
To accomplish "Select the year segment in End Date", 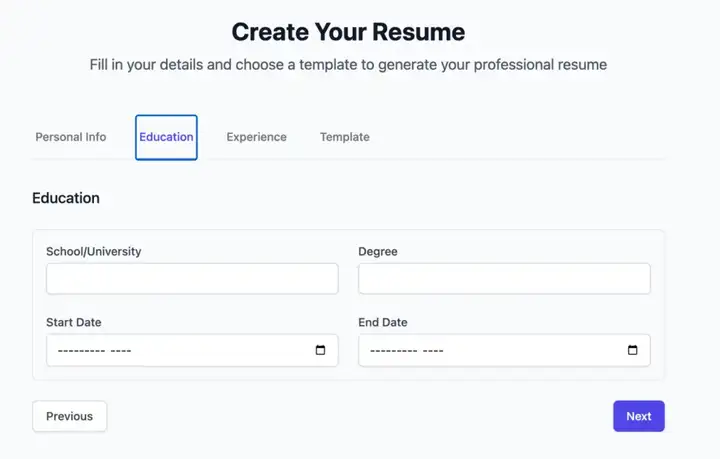I will coord(433,351).
